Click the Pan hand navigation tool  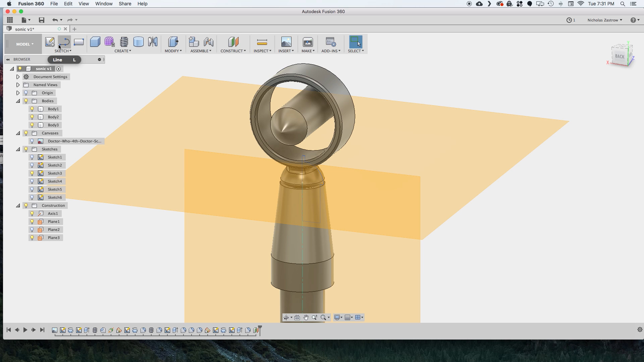tap(306, 317)
